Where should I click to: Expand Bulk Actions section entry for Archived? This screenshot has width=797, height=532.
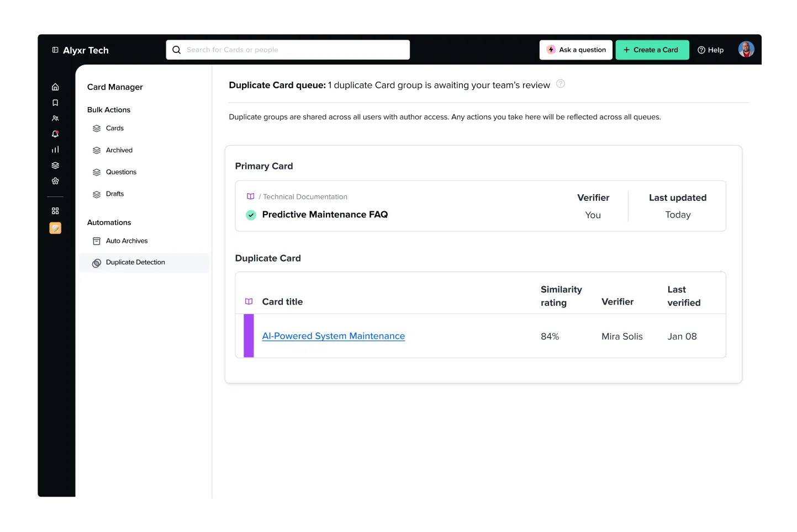(119, 150)
